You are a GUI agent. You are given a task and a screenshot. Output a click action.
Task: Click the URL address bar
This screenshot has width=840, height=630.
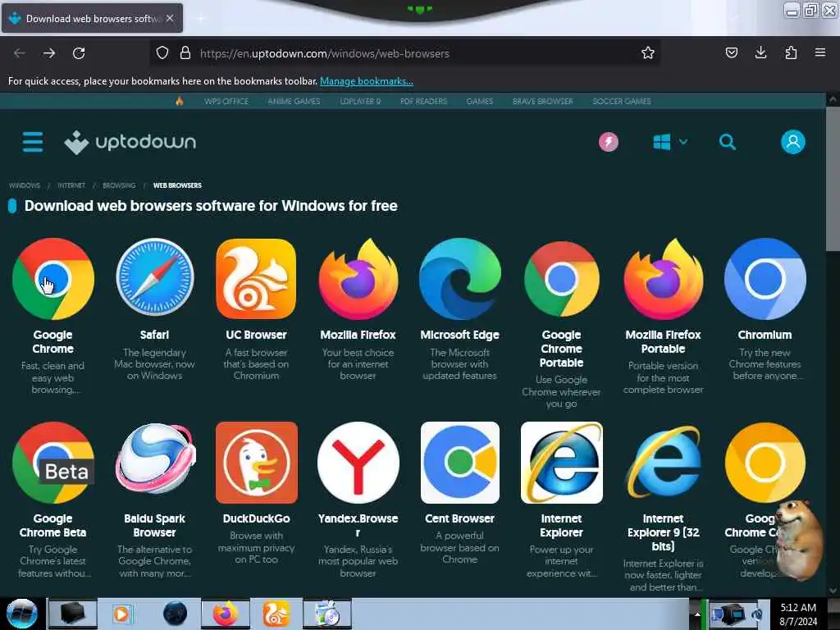404,53
